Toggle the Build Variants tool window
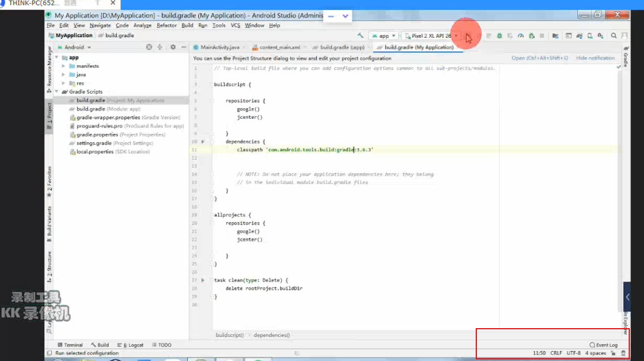 49,224
